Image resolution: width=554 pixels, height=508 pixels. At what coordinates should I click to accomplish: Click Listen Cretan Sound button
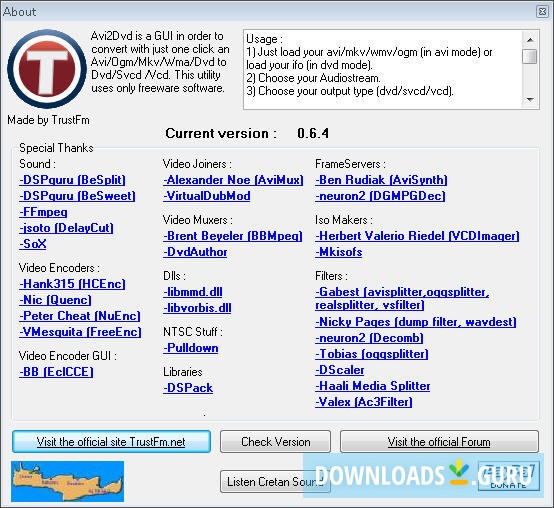(x=275, y=482)
